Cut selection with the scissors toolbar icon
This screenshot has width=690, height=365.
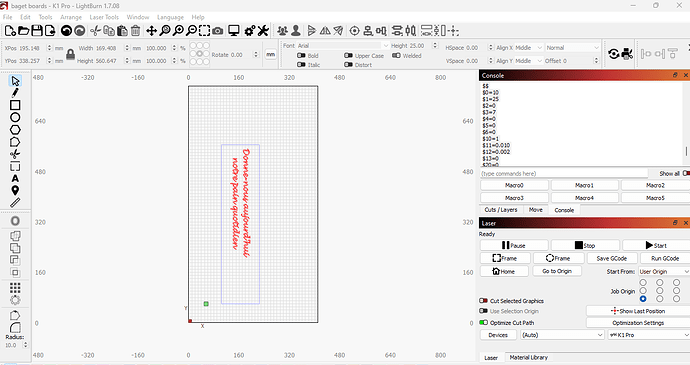pyautogui.click(x=95, y=30)
